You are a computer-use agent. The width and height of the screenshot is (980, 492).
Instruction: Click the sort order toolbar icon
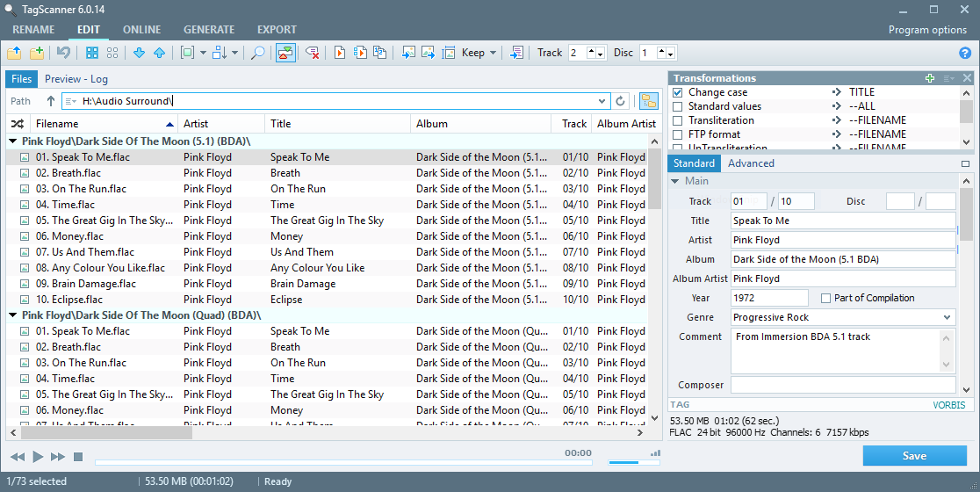click(x=220, y=53)
